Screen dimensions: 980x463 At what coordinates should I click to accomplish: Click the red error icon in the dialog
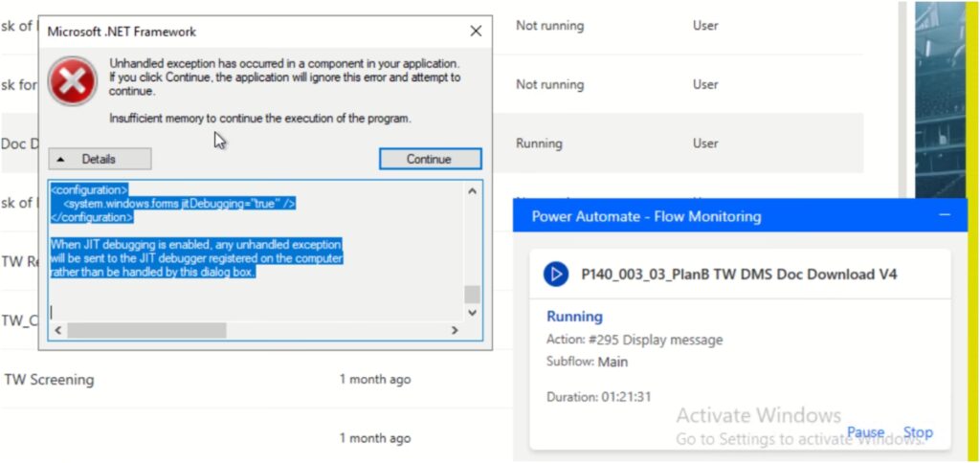pyautogui.click(x=73, y=80)
